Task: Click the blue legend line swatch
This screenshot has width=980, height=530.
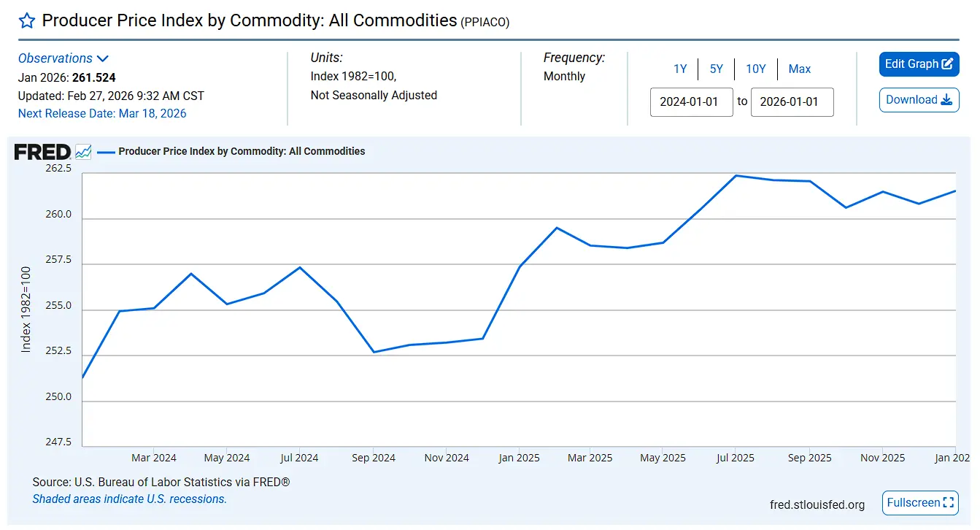Action: 107,152
